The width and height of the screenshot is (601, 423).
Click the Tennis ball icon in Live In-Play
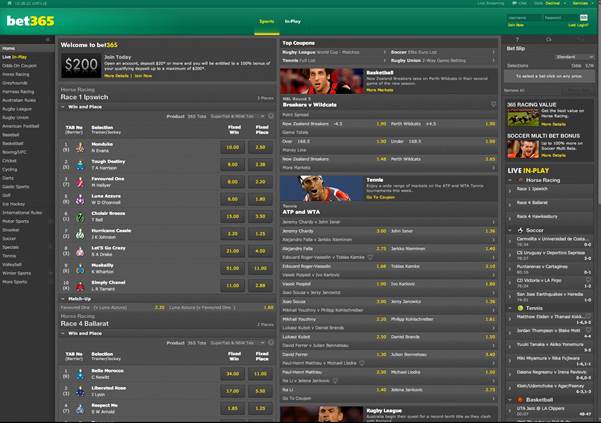[520, 308]
